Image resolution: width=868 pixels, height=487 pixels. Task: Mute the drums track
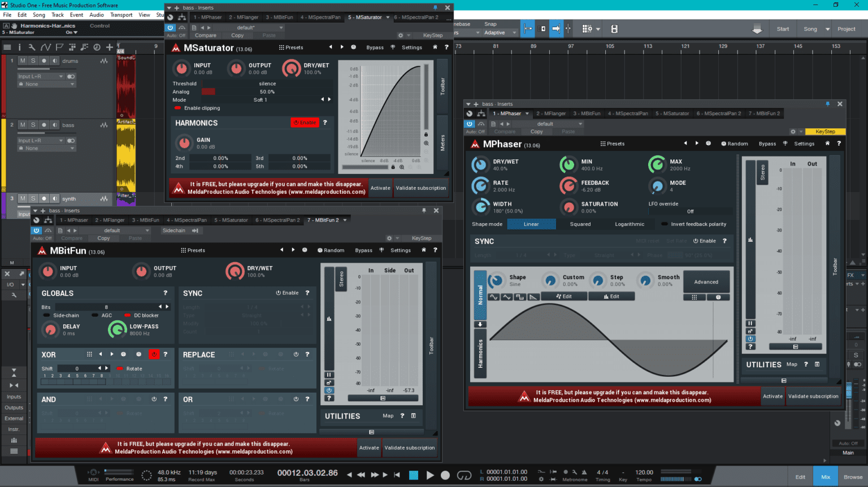coord(23,60)
